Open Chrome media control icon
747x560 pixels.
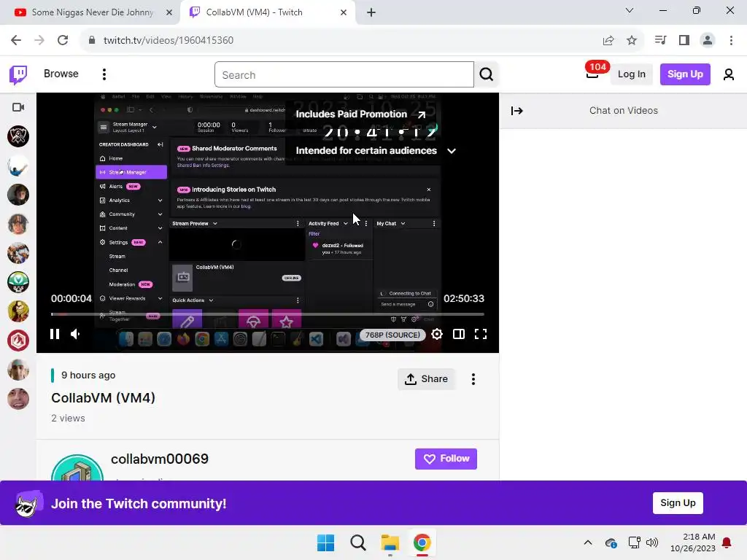click(660, 41)
